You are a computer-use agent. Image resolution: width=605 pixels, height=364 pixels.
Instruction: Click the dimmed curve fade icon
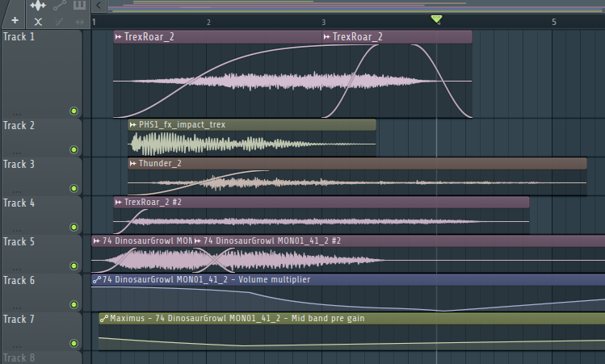click(59, 22)
